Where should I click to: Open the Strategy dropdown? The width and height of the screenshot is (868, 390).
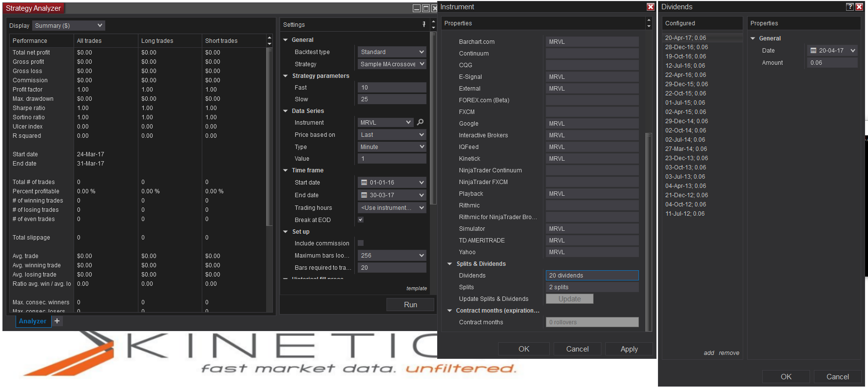pyautogui.click(x=392, y=64)
